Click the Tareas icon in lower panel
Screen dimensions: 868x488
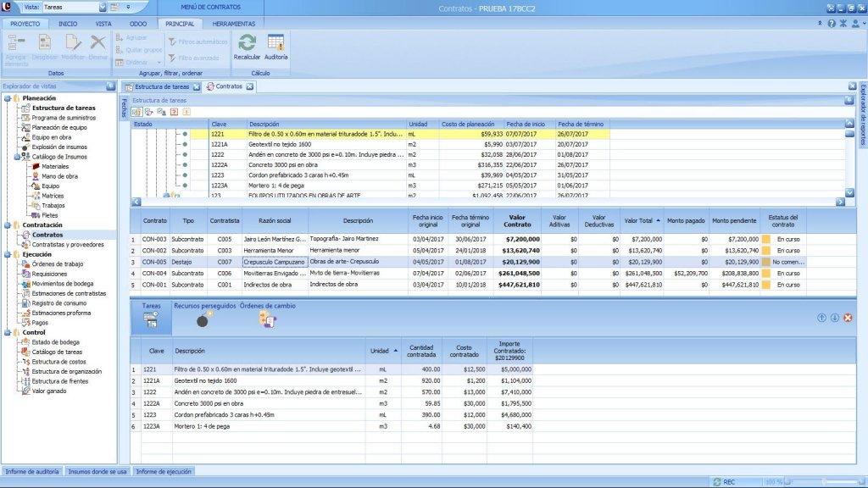point(151,319)
